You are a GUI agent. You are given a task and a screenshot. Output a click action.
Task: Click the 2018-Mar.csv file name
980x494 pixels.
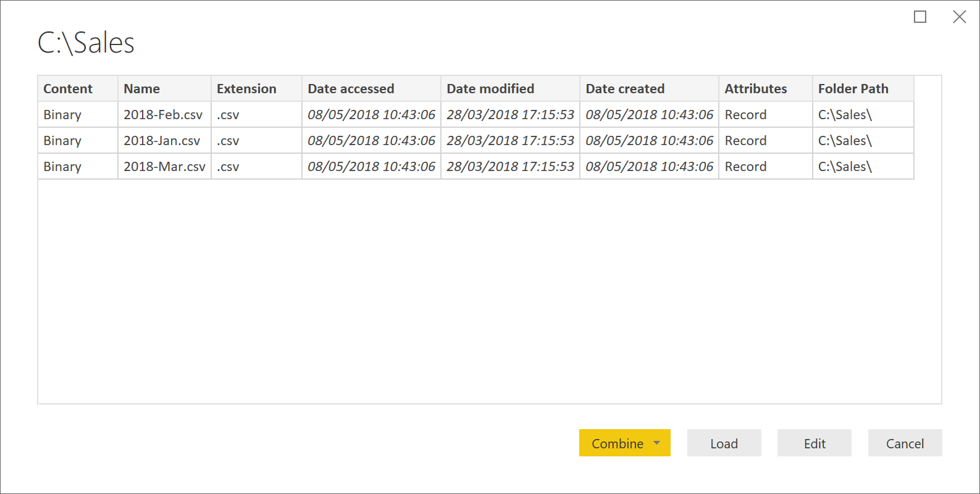(x=164, y=167)
